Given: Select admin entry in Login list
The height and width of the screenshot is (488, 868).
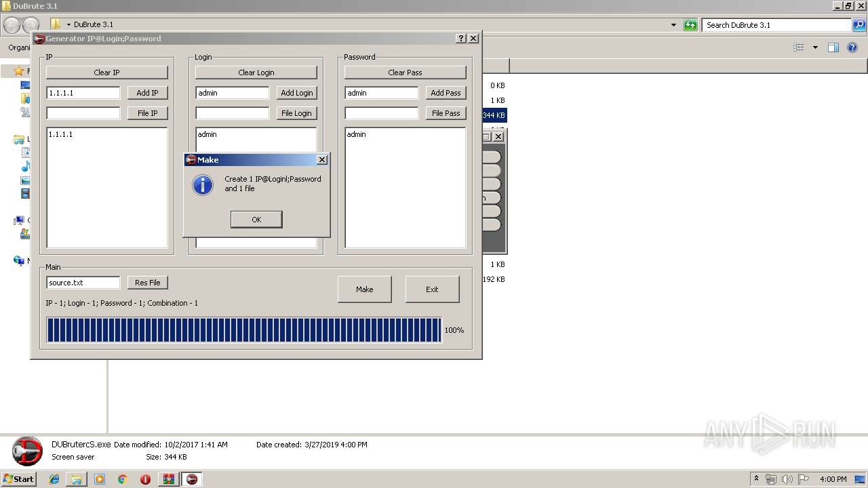Looking at the screenshot, I should coord(208,134).
